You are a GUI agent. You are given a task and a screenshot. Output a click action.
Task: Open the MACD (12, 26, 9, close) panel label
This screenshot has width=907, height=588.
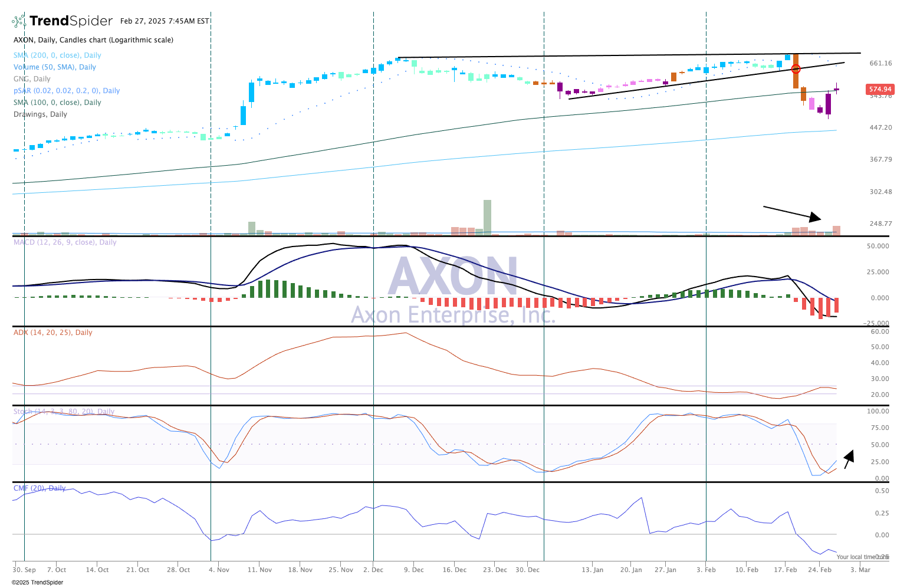65,242
